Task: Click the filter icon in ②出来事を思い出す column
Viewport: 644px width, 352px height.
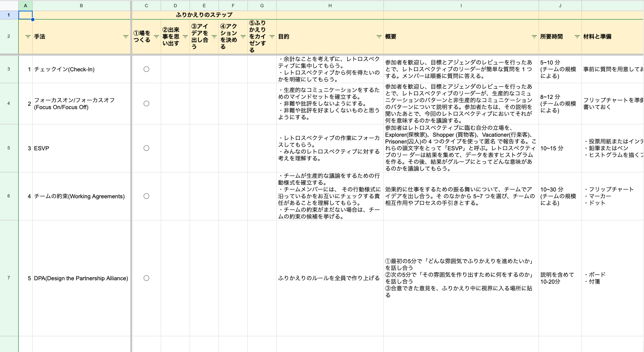Action: [185, 37]
